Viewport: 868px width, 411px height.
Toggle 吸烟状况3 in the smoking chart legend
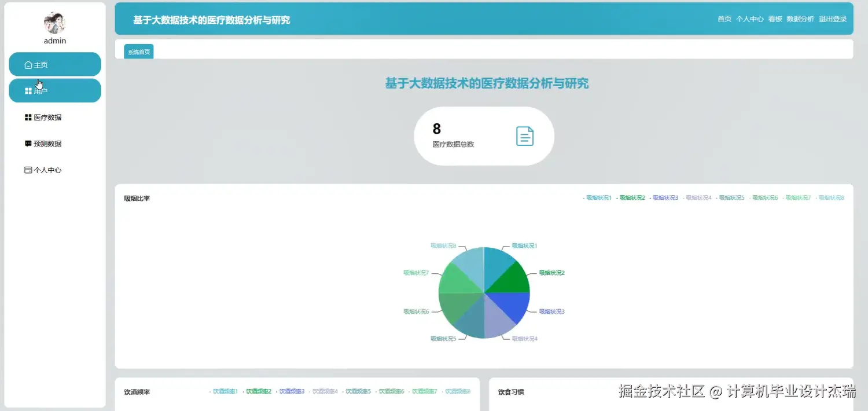point(664,198)
